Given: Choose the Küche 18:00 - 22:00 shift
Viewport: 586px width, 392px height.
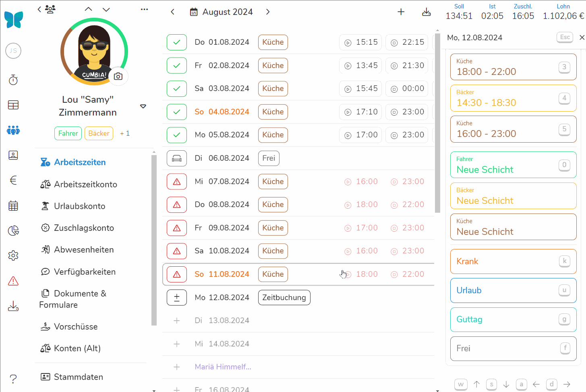Looking at the screenshot, I should (x=513, y=67).
